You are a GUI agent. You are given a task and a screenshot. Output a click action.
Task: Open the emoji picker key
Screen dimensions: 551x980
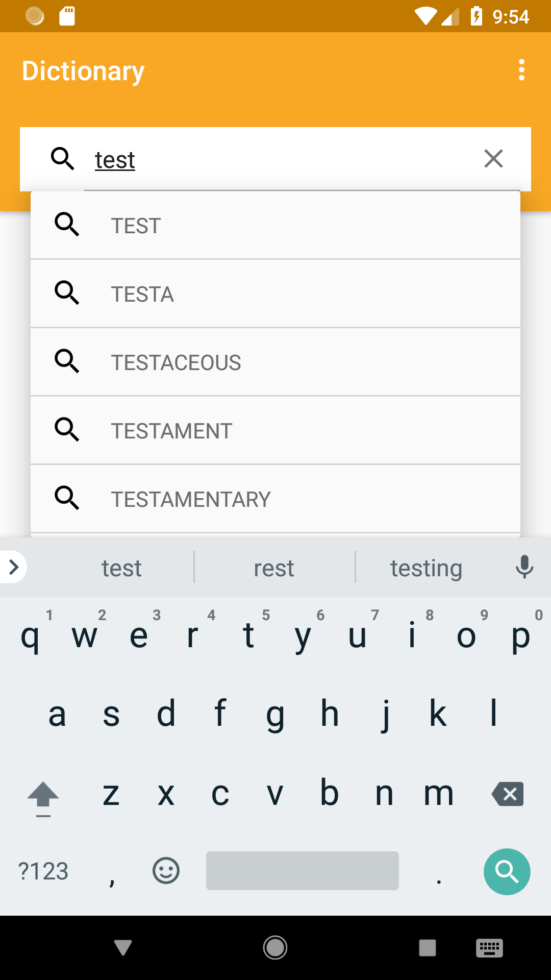[x=166, y=871]
